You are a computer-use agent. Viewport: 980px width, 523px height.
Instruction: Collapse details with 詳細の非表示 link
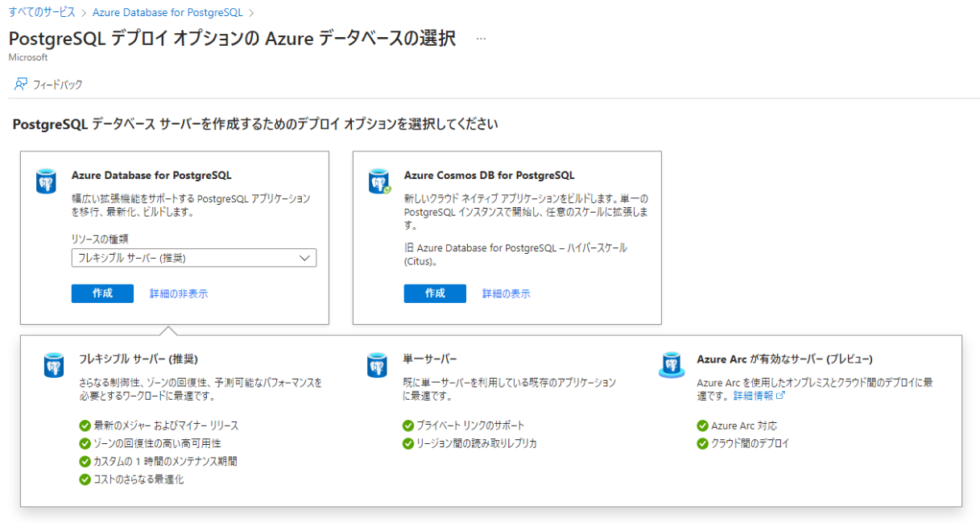pos(179,293)
